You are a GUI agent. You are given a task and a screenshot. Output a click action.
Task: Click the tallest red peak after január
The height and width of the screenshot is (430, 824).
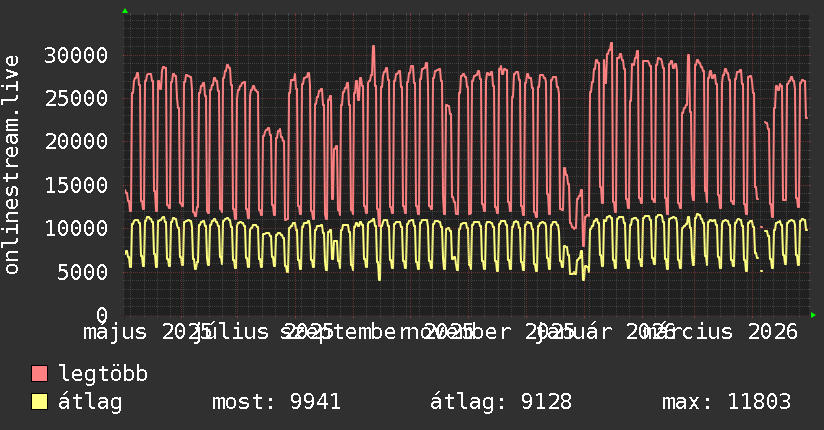tap(611, 46)
